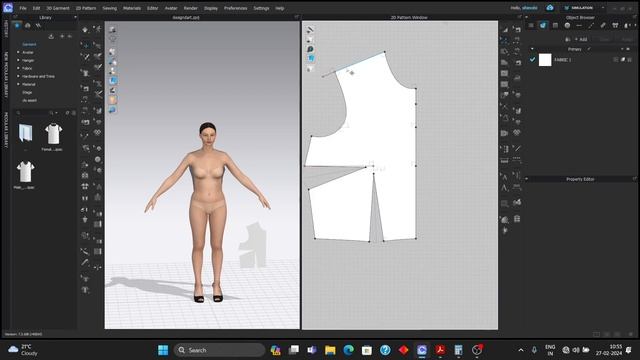The width and height of the screenshot is (640, 360).
Task: Open the T-shirt pattern tab in Object Browser
Action: [x=615, y=25]
